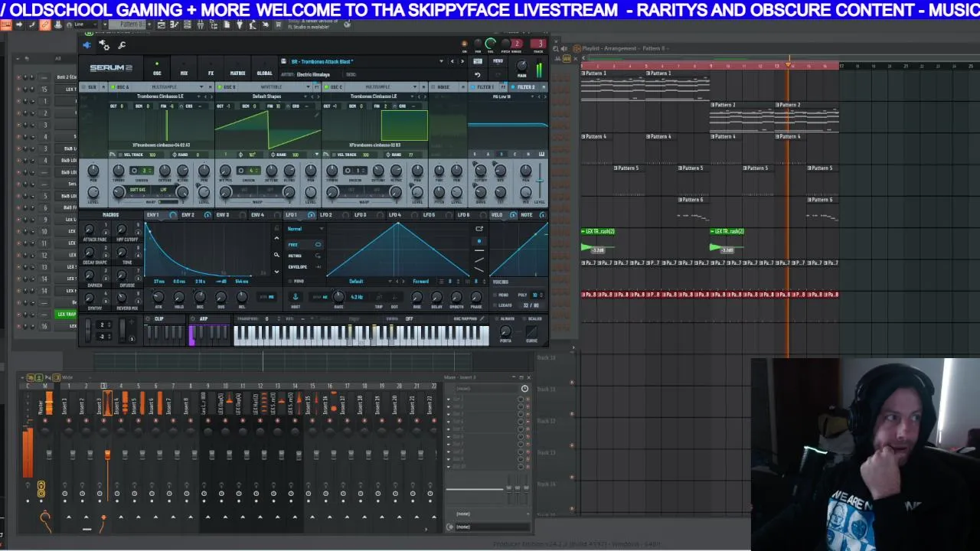Toggle the SUB oscillator enable switch

tap(85, 87)
